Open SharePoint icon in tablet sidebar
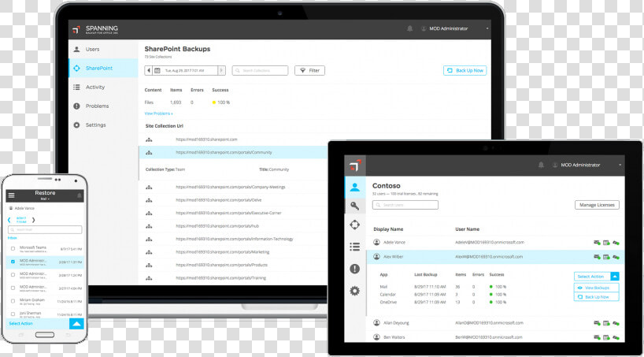Viewport: 644px width, 357px height. (x=355, y=225)
